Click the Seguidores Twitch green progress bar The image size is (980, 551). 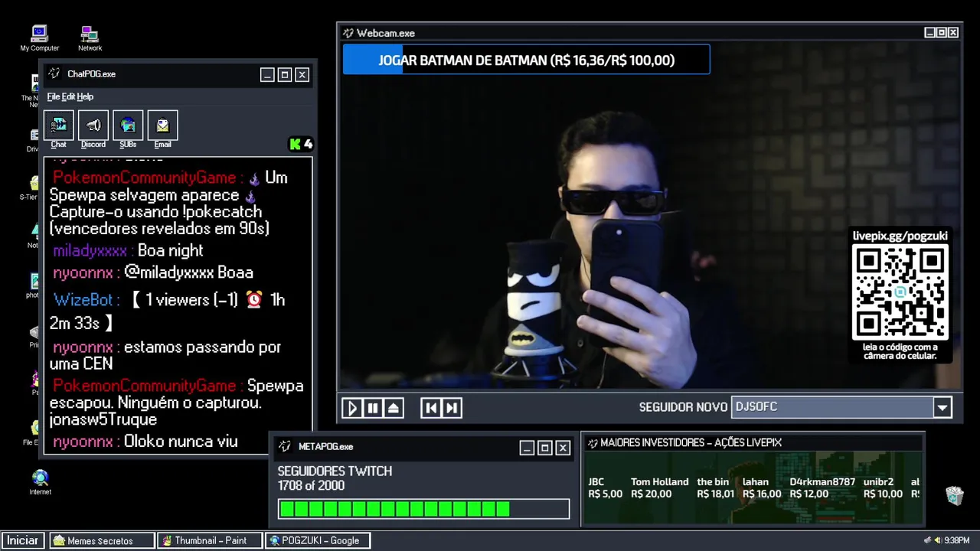click(423, 509)
